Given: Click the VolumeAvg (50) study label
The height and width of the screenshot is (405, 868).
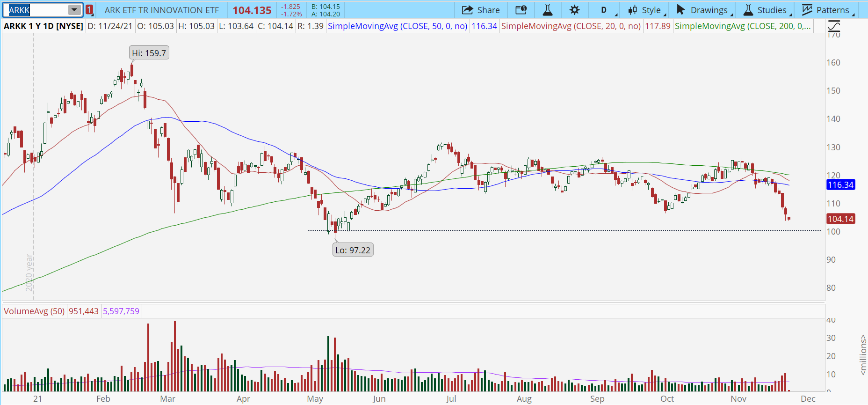Looking at the screenshot, I should tap(34, 311).
